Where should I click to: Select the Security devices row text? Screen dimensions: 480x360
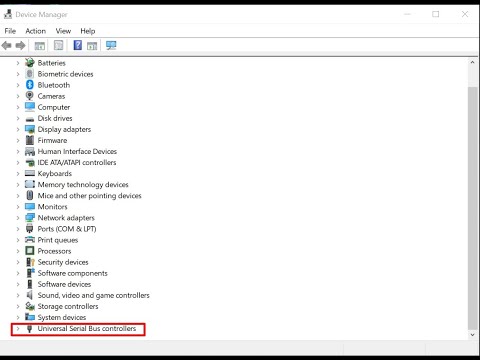point(63,262)
